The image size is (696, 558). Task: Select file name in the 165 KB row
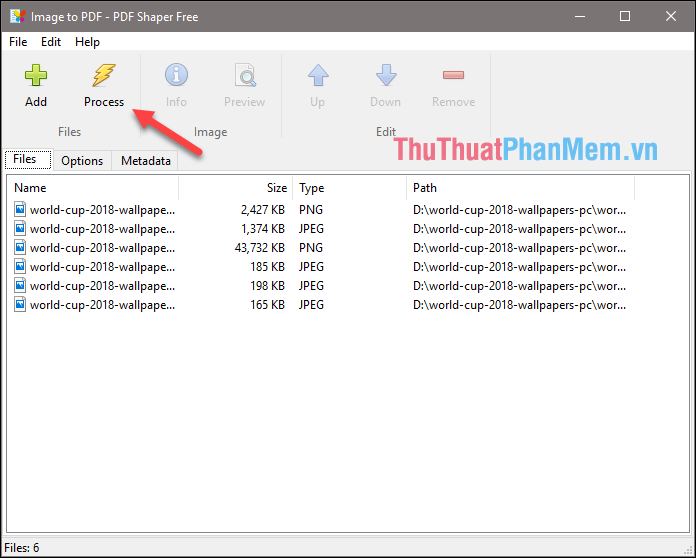(103, 305)
